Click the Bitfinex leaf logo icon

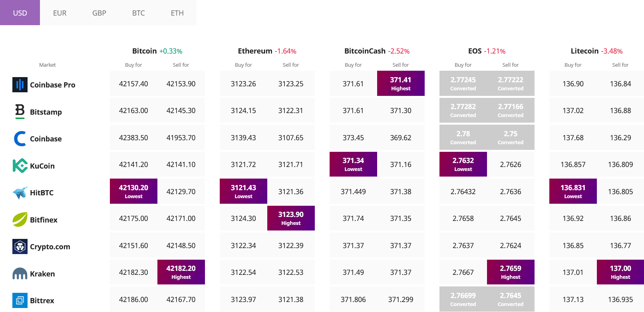[x=20, y=219]
